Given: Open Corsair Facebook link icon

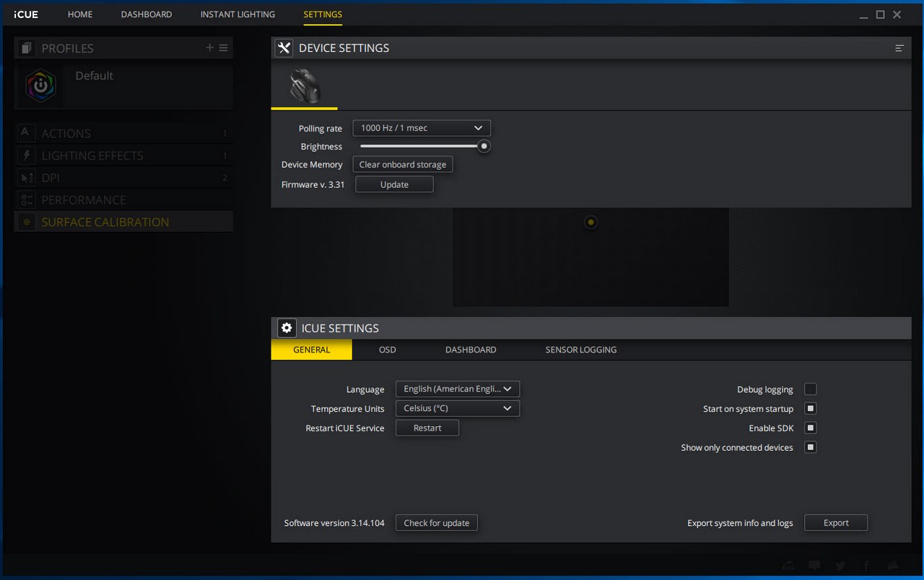Looking at the screenshot, I should [866, 566].
